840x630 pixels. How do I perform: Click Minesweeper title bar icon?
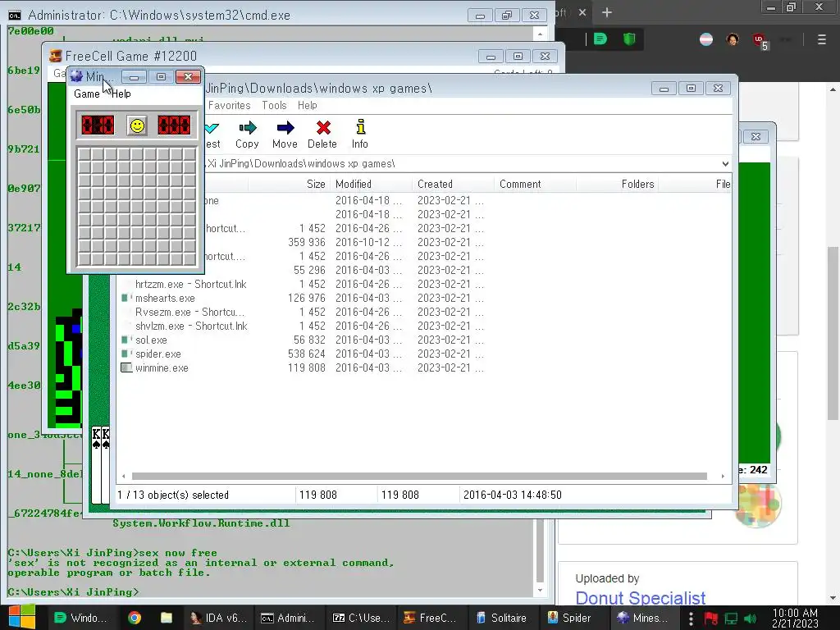click(76, 76)
